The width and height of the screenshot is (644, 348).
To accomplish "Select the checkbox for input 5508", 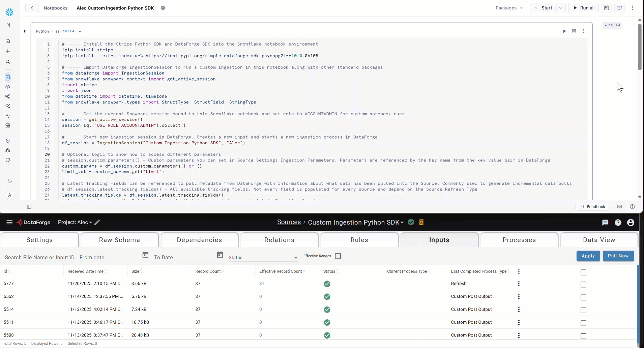I will 584,336.
